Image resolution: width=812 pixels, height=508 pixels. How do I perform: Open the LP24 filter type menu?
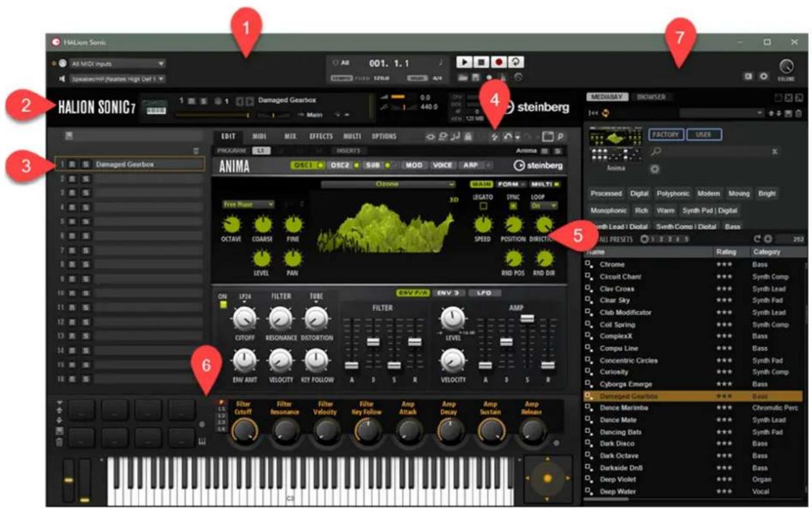click(x=245, y=296)
